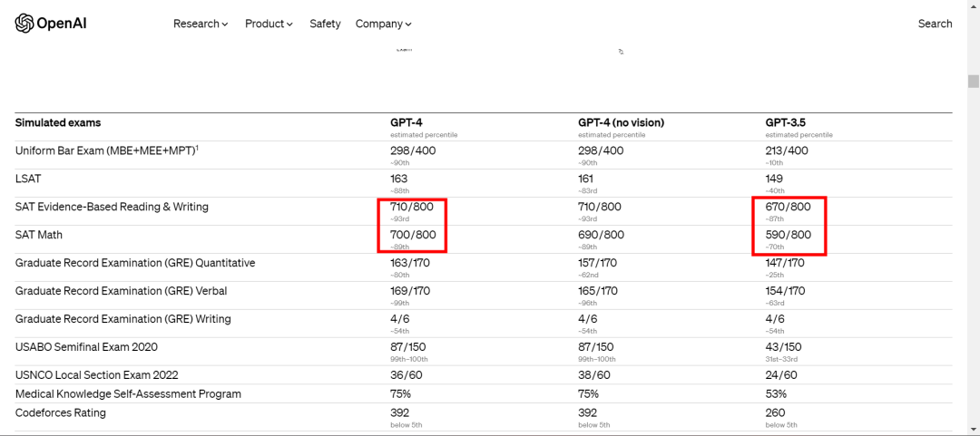Image resolution: width=980 pixels, height=436 pixels.
Task: Select the GPT-4 column header
Action: 405,122
